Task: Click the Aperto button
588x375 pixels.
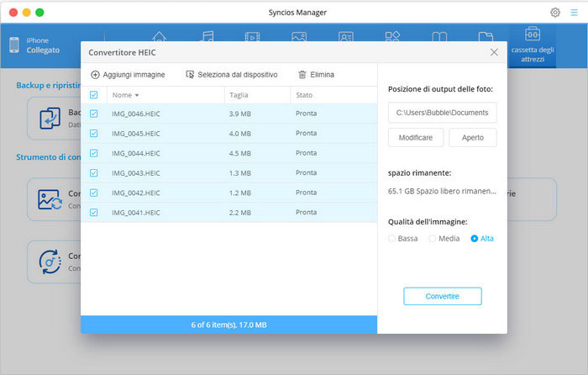Action: pyautogui.click(x=472, y=138)
